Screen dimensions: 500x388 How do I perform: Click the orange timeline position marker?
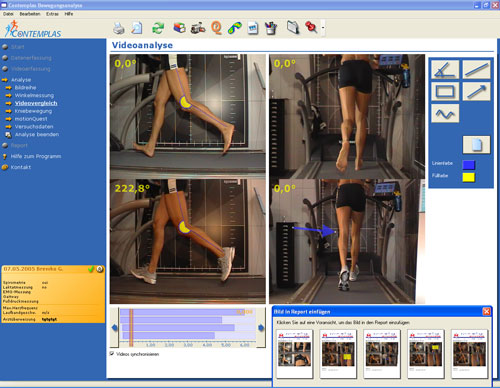click(131, 327)
